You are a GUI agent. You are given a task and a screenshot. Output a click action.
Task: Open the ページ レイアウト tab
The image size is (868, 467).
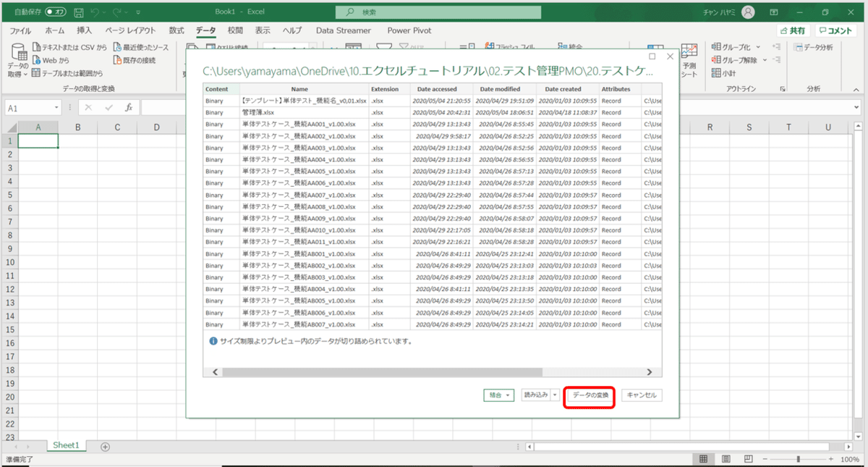pos(130,30)
